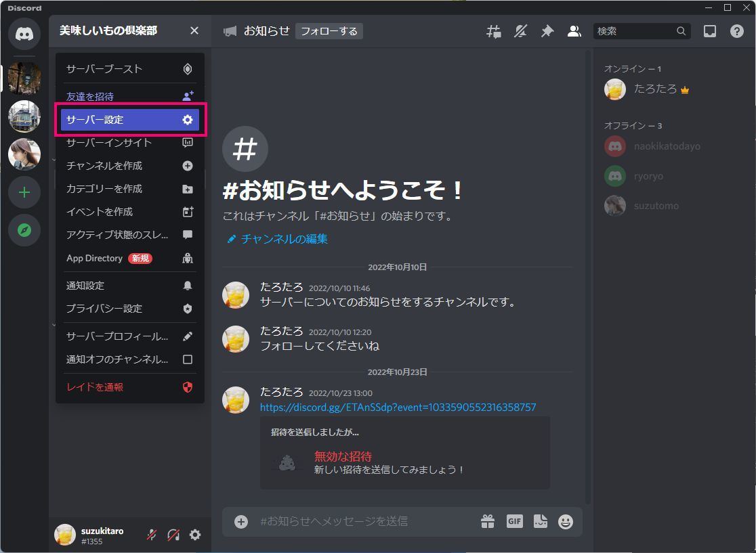
Task: Open 通知設定 menu item
Action: pos(129,286)
